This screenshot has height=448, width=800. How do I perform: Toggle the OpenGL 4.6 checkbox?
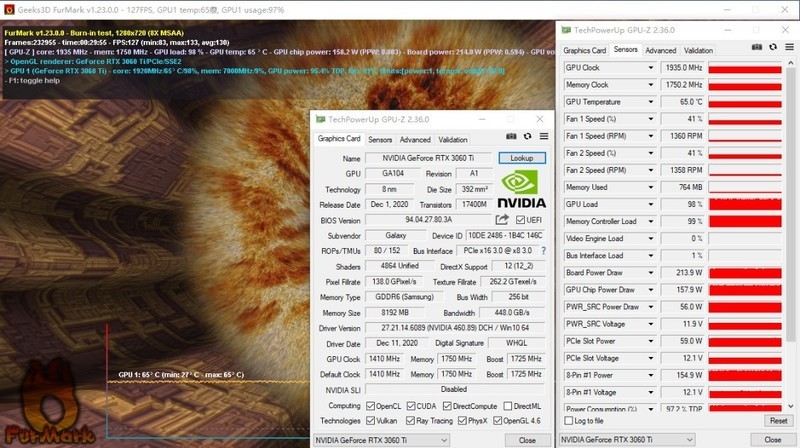(x=497, y=421)
